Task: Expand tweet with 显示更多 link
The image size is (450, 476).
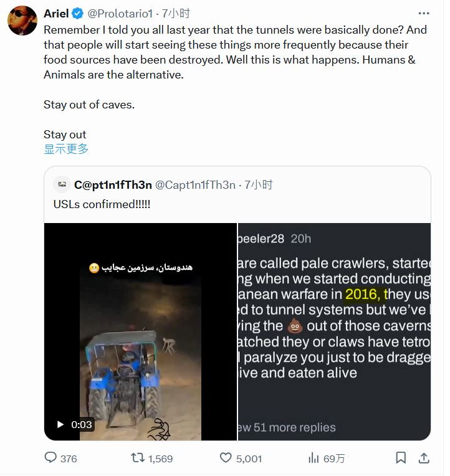Action: [66, 149]
